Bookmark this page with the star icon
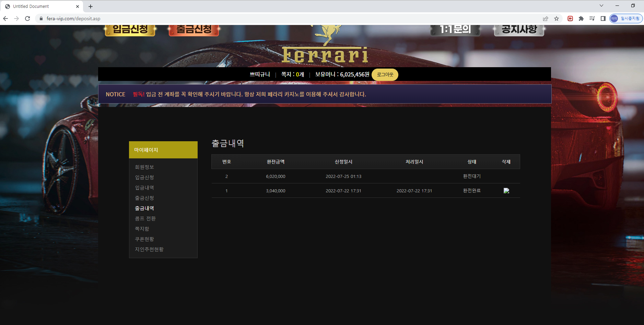Viewport: 644px width, 325px height. pos(557,19)
